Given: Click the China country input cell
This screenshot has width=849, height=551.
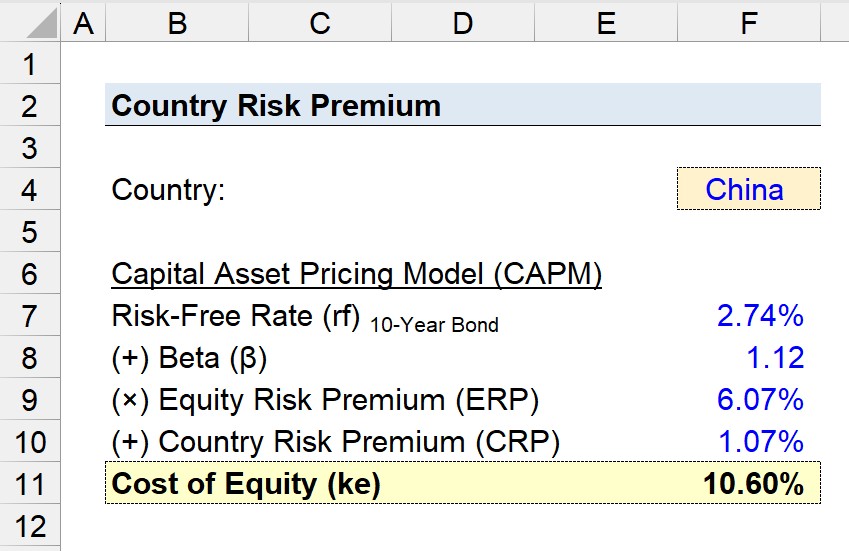Looking at the screenshot, I should pos(749,189).
